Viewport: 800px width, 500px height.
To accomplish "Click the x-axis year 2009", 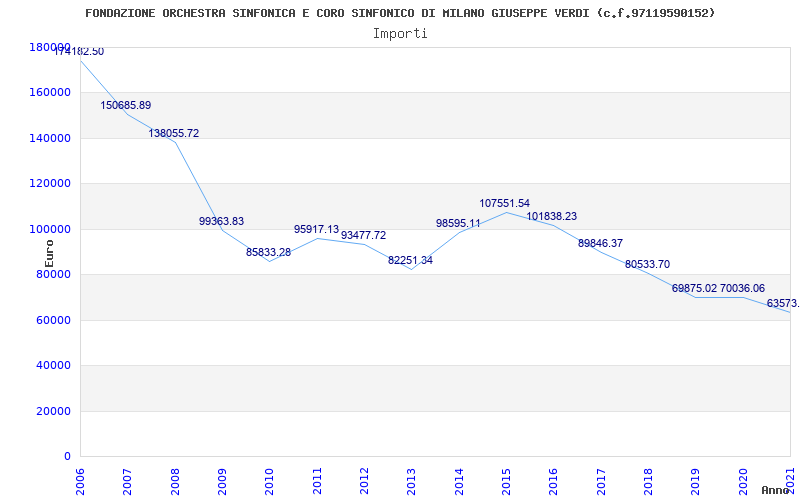I will pos(222,481).
